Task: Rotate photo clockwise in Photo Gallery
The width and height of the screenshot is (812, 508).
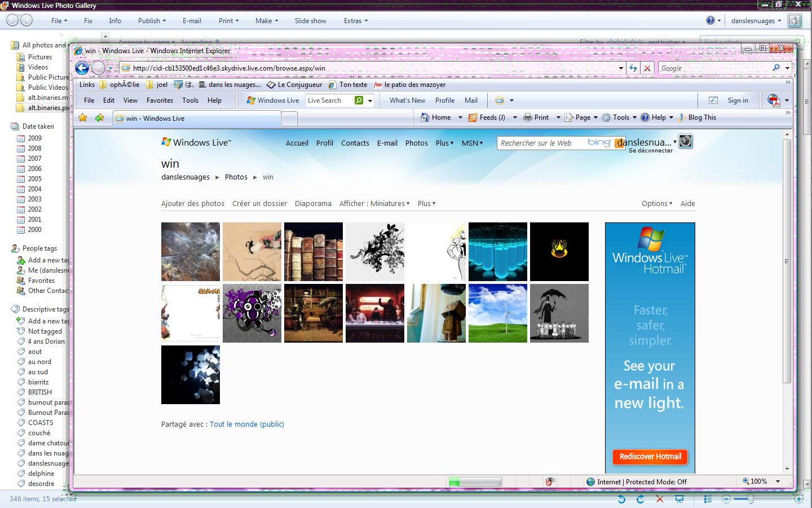Action: click(x=640, y=499)
